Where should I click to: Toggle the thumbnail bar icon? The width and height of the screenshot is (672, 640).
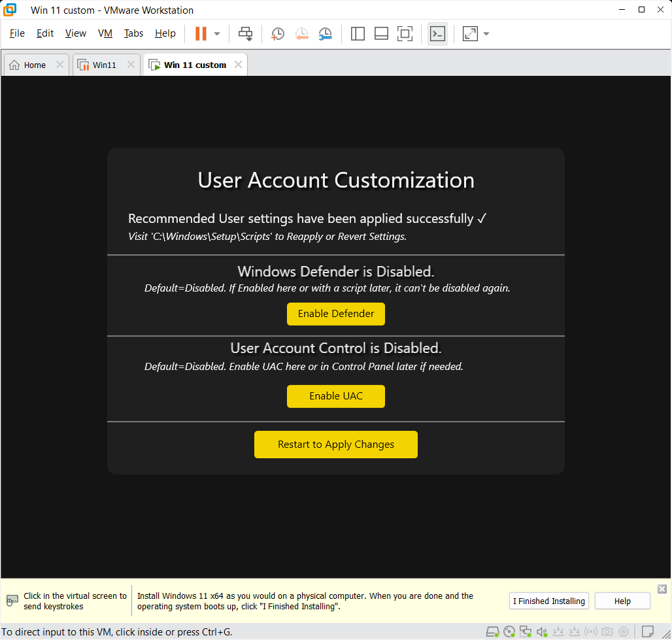381,33
